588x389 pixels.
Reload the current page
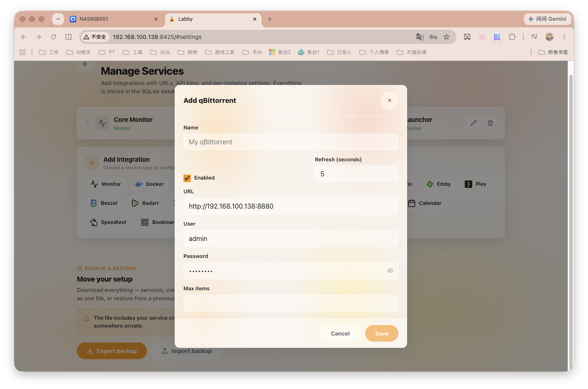(x=54, y=37)
